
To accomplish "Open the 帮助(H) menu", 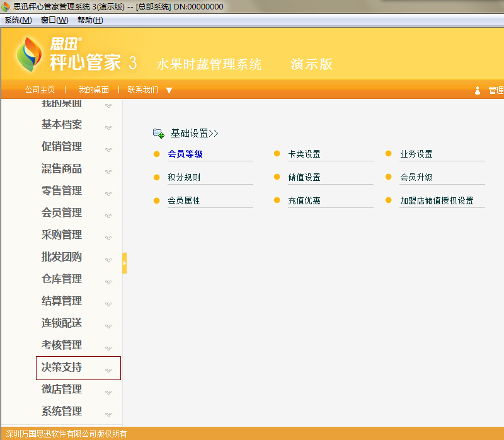I will pos(90,20).
